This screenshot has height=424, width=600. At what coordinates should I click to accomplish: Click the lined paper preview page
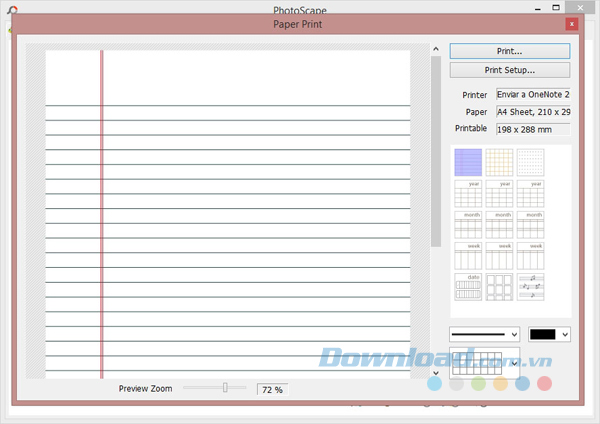click(228, 214)
